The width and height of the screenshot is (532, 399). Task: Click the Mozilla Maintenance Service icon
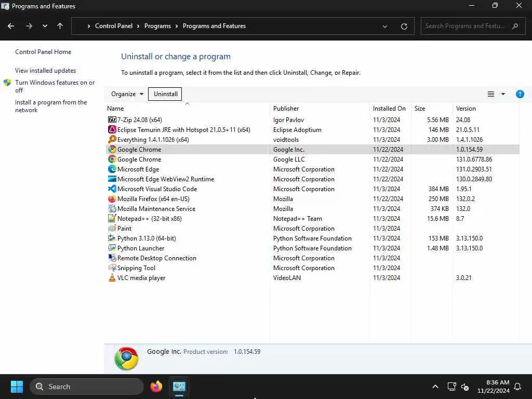coord(112,208)
